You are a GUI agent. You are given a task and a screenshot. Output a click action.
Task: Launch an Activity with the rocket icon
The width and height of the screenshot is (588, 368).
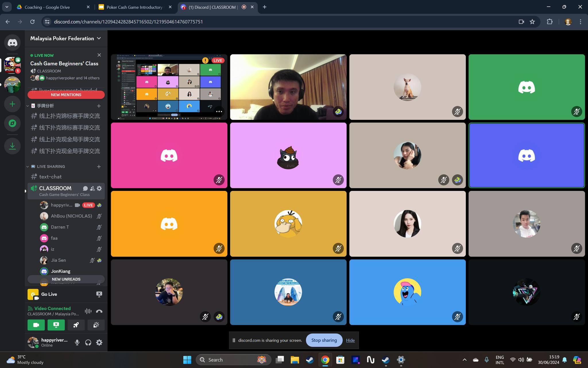(x=76, y=325)
